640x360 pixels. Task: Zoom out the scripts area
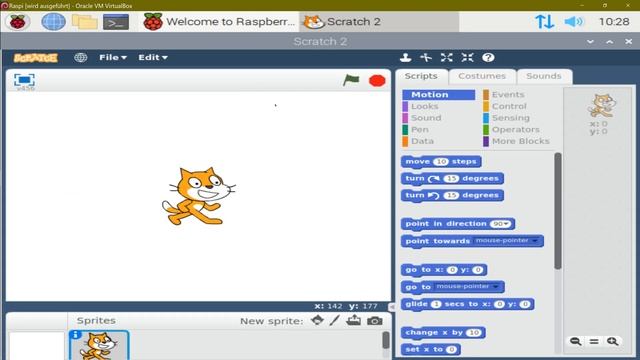click(576, 341)
